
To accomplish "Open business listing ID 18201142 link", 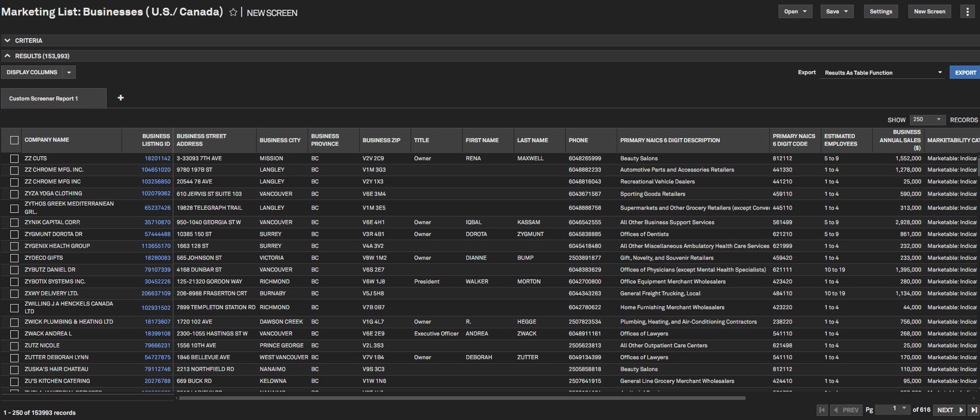I will pos(157,159).
